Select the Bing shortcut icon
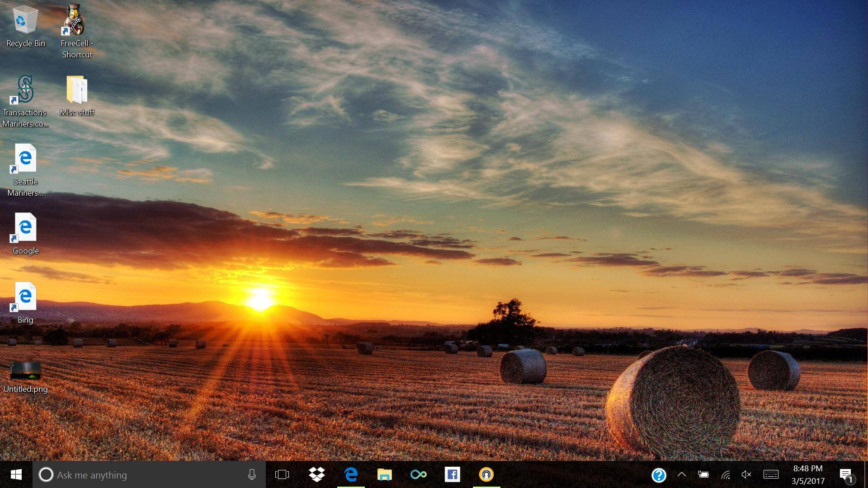The image size is (868, 488). 25,297
